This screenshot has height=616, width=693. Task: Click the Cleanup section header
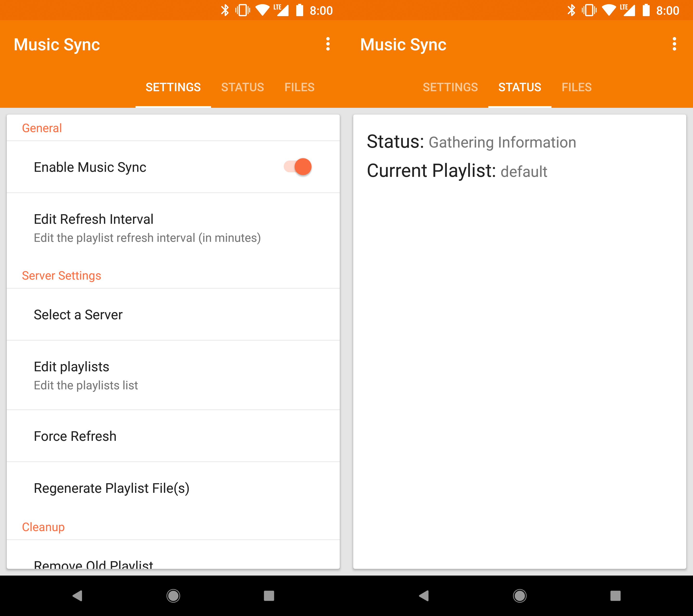click(43, 527)
